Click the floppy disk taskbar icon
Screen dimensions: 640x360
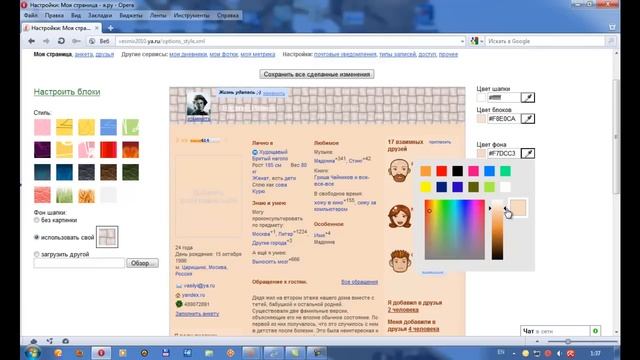click(166, 353)
